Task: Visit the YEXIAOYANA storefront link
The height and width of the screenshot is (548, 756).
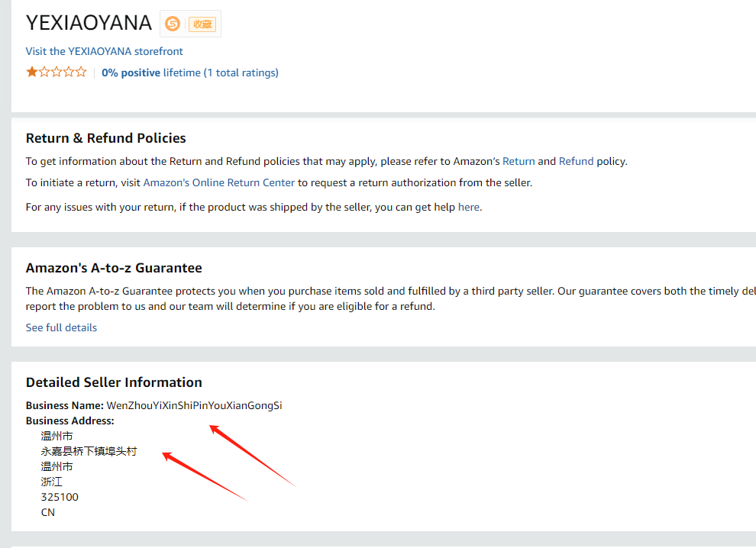Action: click(105, 51)
